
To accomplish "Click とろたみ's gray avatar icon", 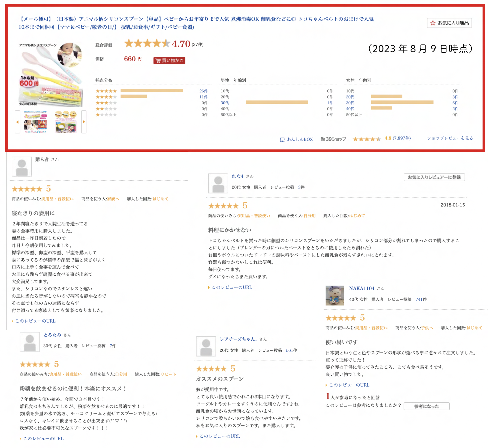I will pyautogui.click(x=30, y=342).
